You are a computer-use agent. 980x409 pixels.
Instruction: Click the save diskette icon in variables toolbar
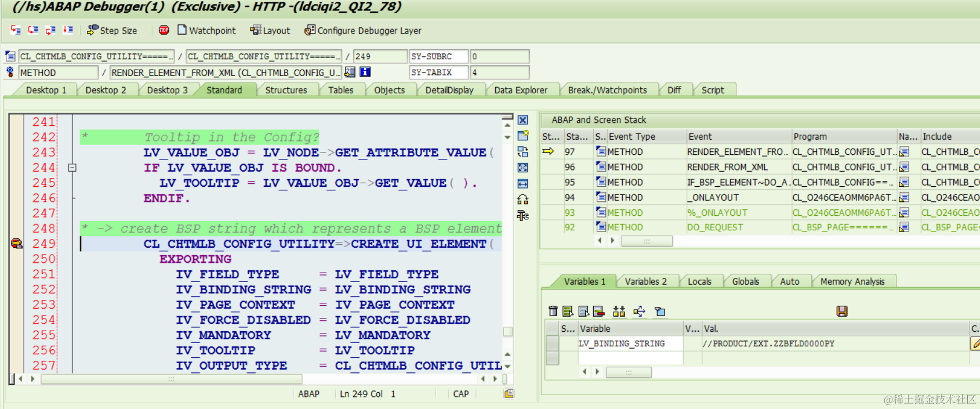(842, 312)
